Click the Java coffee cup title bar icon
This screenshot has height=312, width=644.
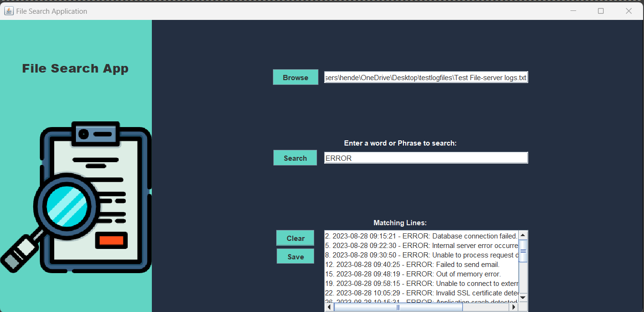(x=9, y=10)
